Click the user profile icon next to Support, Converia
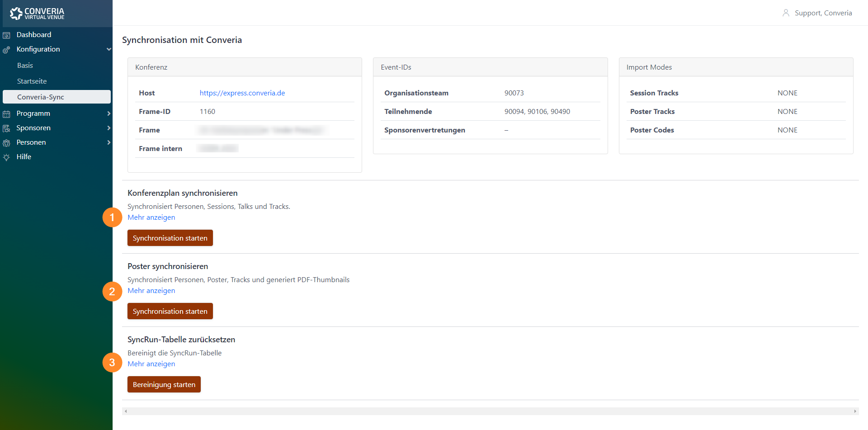Viewport: 868px width, 430px height. pyautogui.click(x=786, y=13)
